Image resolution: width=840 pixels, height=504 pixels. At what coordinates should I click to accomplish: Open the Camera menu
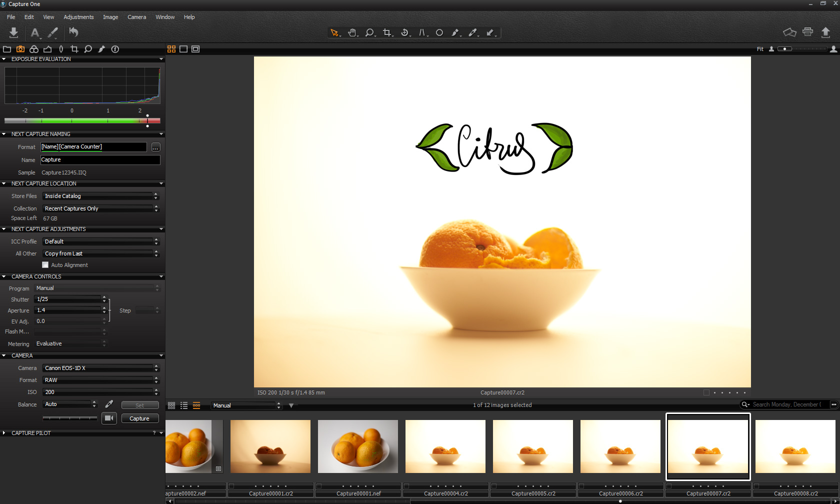(x=136, y=17)
